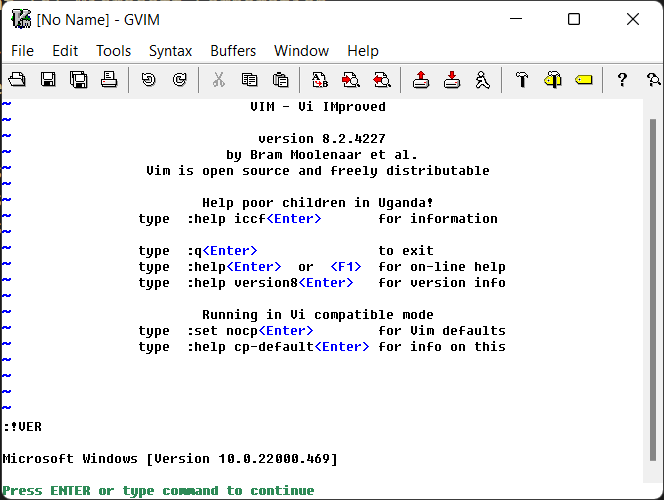Click ':set nocp<Enter>' text
Screen dimensions: 664x500
250,331
